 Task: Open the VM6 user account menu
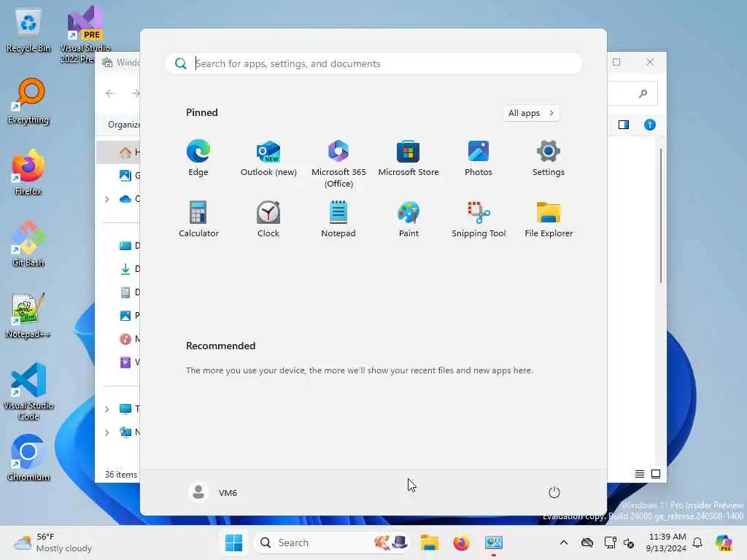(213, 492)
